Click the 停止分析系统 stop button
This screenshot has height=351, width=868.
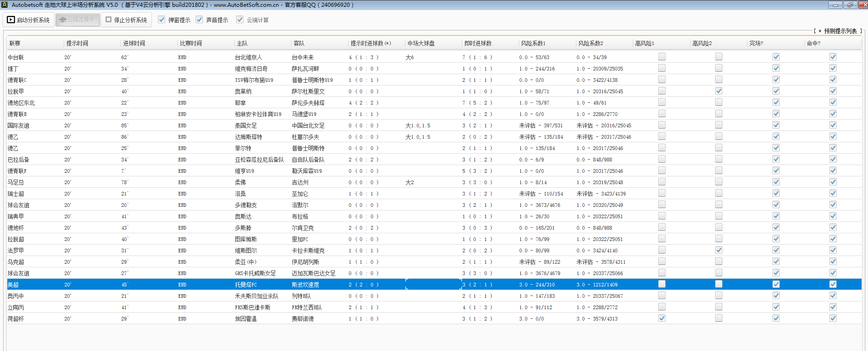coord(126,20)
